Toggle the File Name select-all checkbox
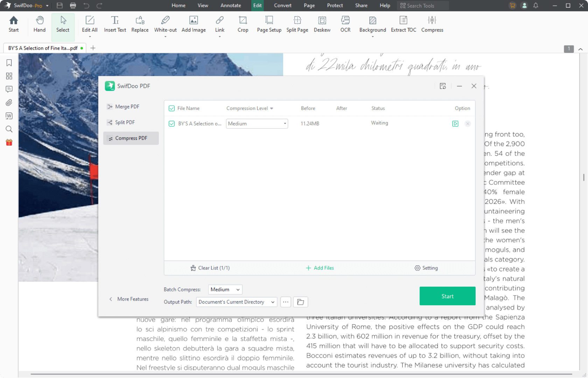Screen dimensions: 588x378 click(171, 108)
